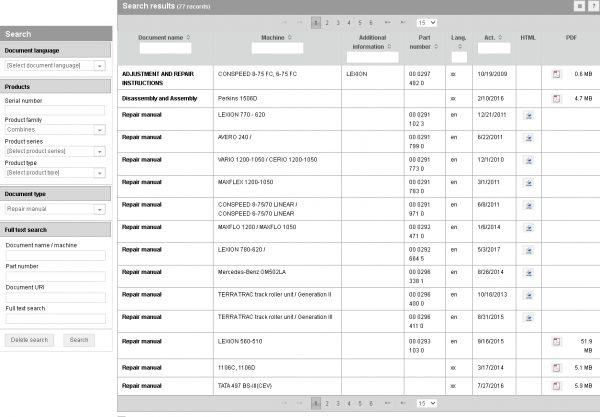The width and height of the screenshot is (600, 417).
Task: Open the Product family Combines dropdown
Action: (x=99, y=130)
